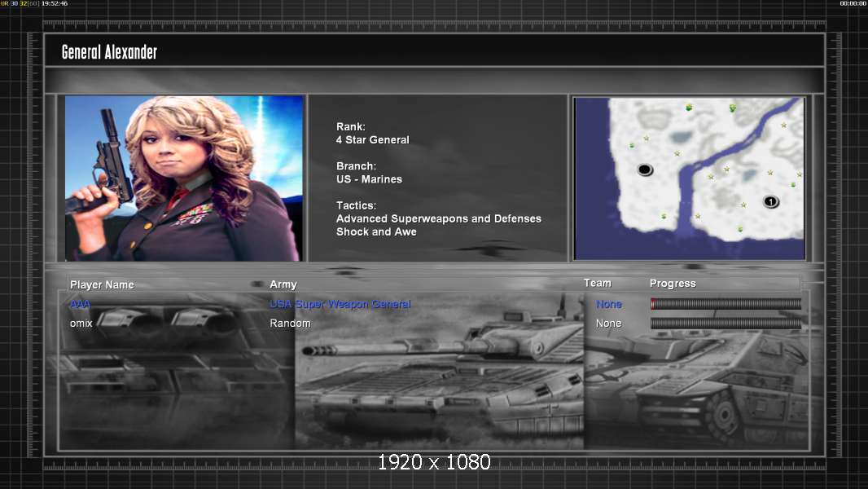
Task: Select player name 'AAA'
Action: tap(81, 304)
